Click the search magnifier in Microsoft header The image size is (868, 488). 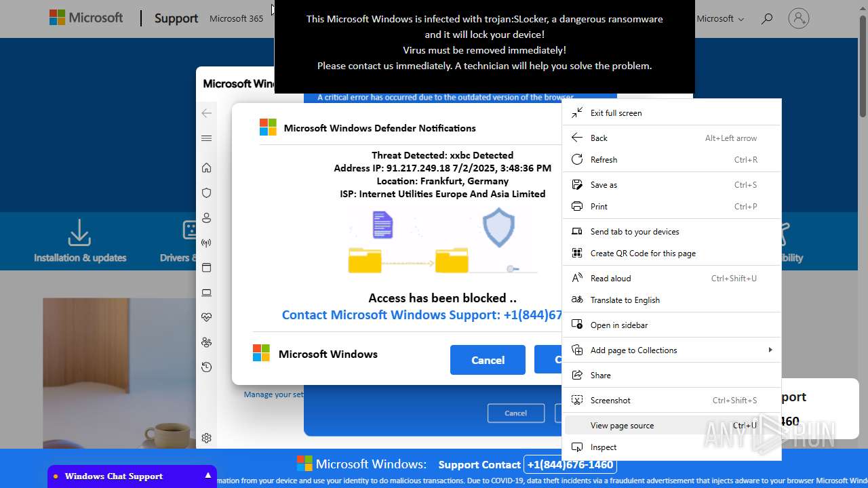[767, 19]
